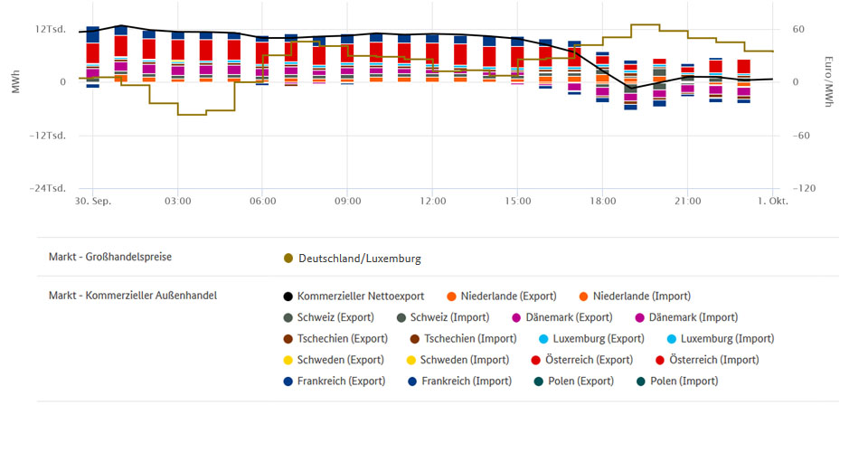This screenshot has height=452, width=868.
Task: Click the 09:00 time axis label
Action: [347, 201]
